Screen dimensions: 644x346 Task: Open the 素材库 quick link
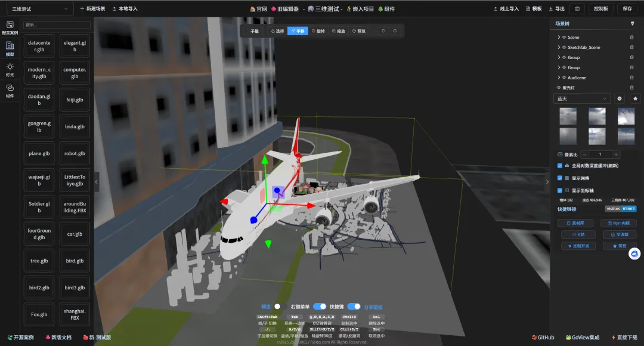click(575, 223)
